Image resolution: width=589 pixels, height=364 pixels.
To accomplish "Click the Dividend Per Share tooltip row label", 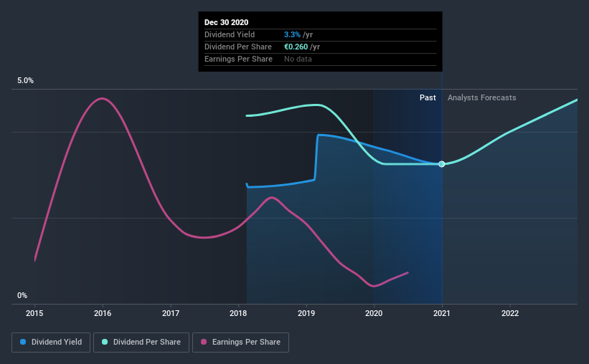I will tap(237, 47).
